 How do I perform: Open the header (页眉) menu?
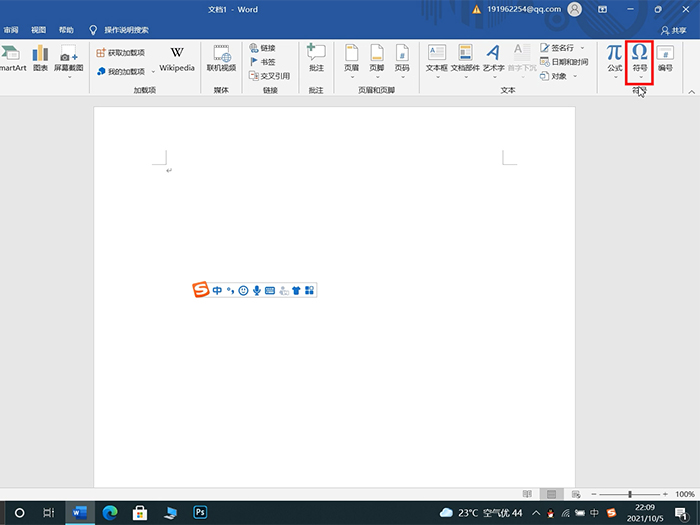[x=352, y=62]
